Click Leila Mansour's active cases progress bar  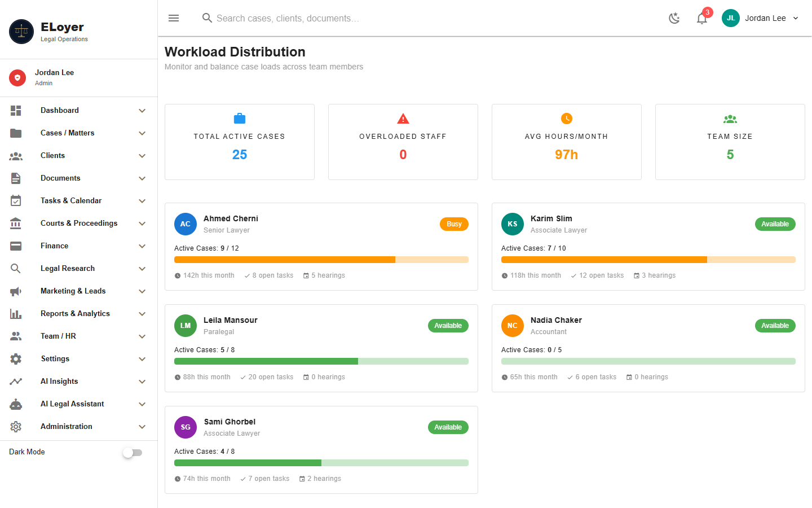pos(321,361)
